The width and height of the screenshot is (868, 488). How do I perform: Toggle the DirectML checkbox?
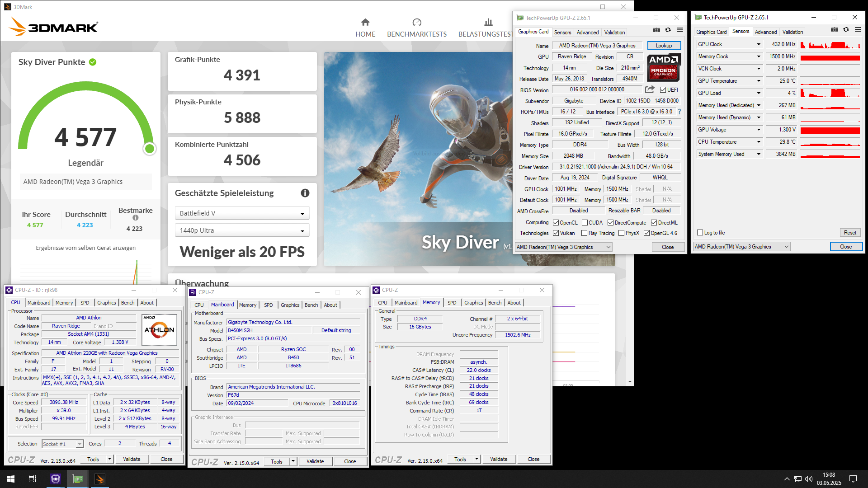pyautogui.click(x=654, y=222)
